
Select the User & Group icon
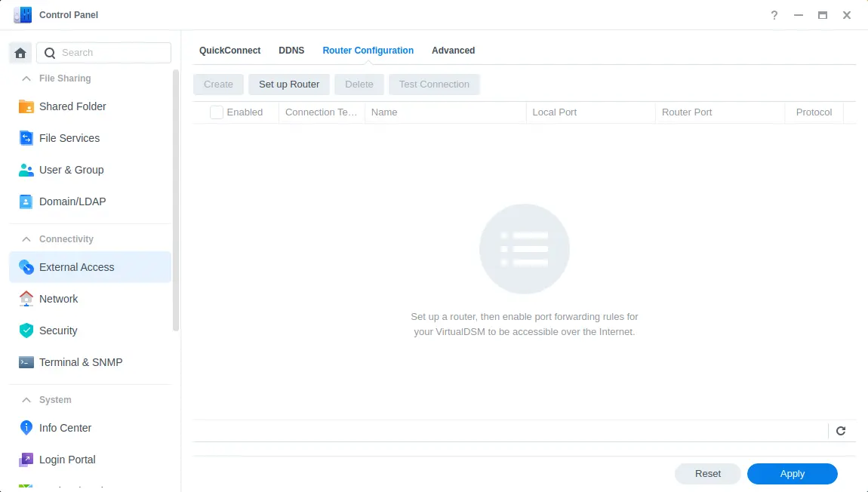click(26, 170)
